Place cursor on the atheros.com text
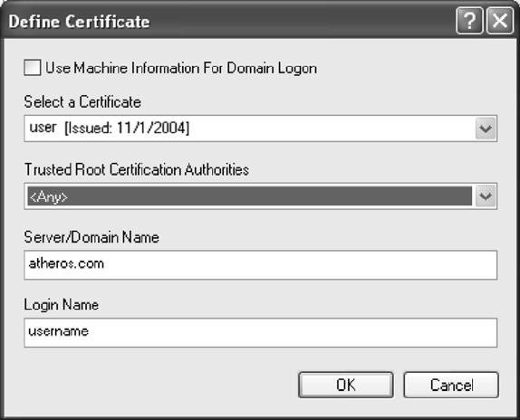Viewport: 520px width, 420px height. coord(66,264)
